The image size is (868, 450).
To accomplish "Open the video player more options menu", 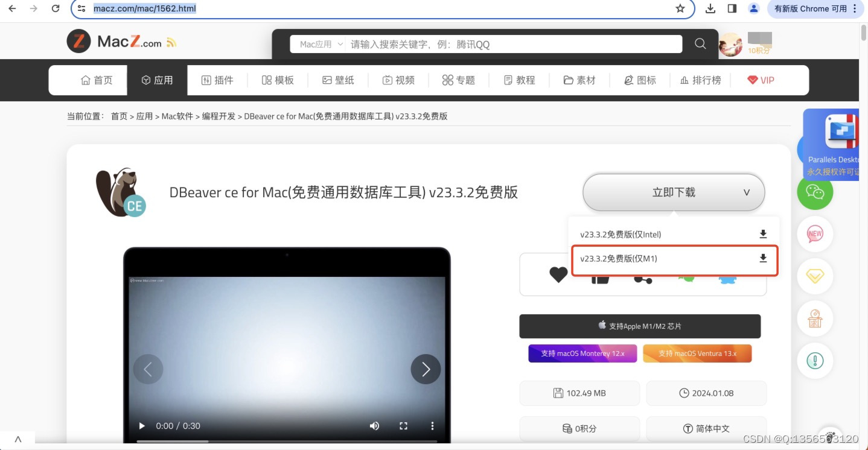I will coord(432,426).
